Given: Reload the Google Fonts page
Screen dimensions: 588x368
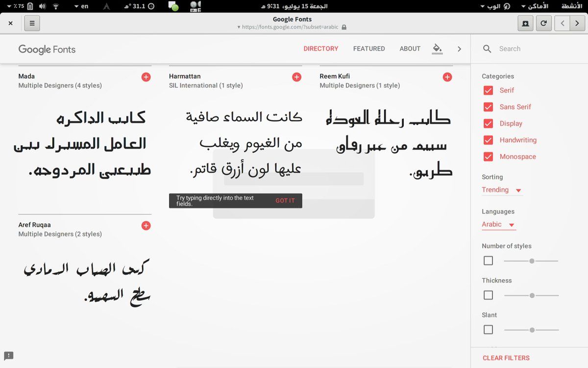Looking at the screenshot, I should [x=543, y=23].
